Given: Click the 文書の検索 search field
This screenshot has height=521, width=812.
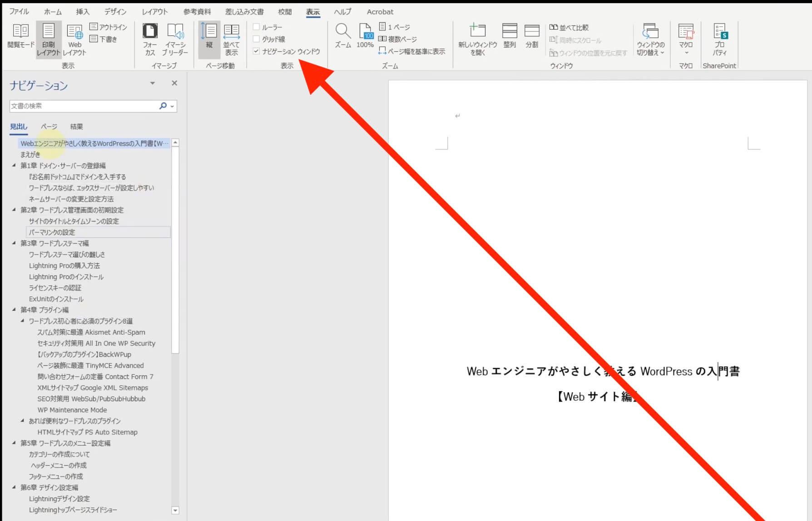Looking at the screenshot, I should coord(82,106).
